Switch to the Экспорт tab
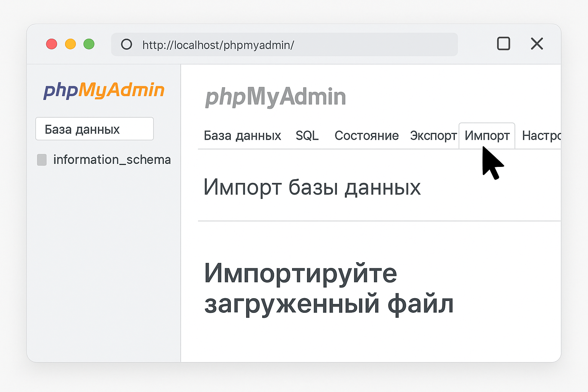Viewport: 588px width, 392px height. pyautogui.click(x=433, y=136)
